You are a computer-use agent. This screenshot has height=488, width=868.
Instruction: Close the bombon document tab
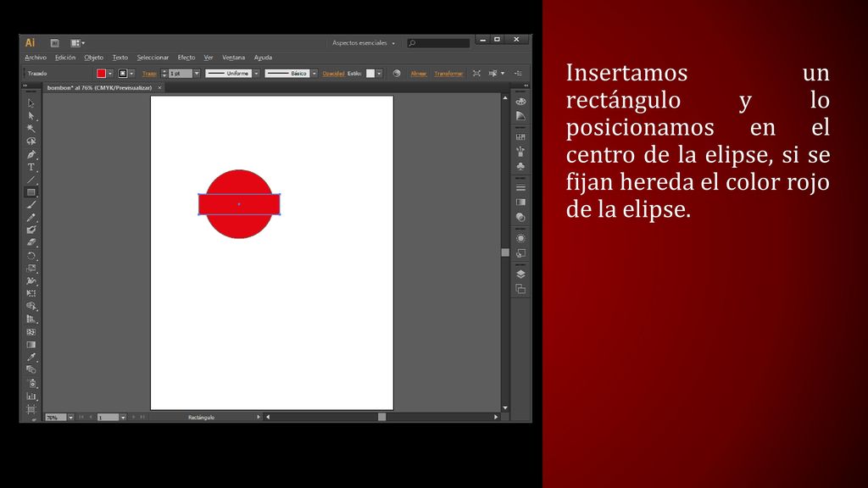[160, 87]
